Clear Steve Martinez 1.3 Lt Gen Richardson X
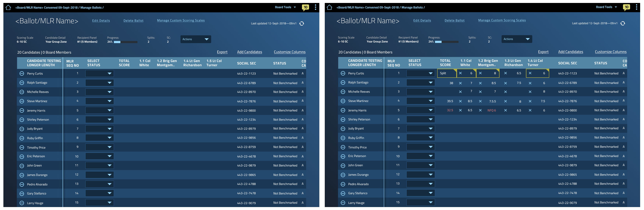 point(505,101)
